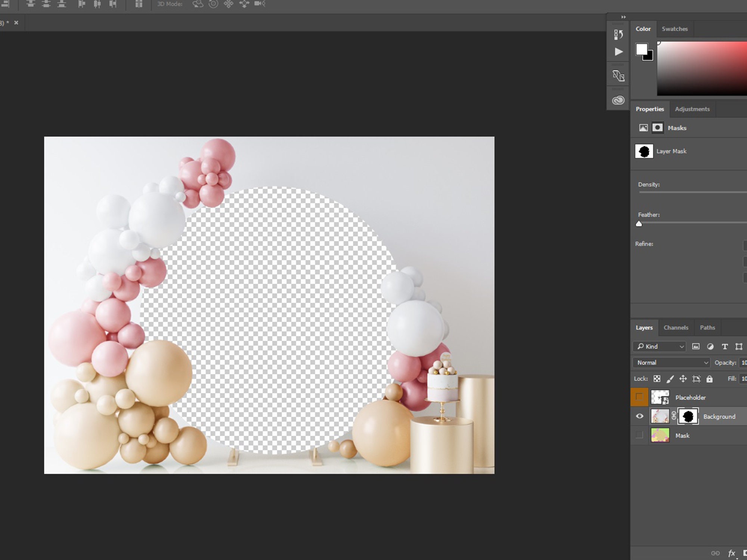Collapse the panel dock with double arrows
747x560 pixels.
[623, 17]
